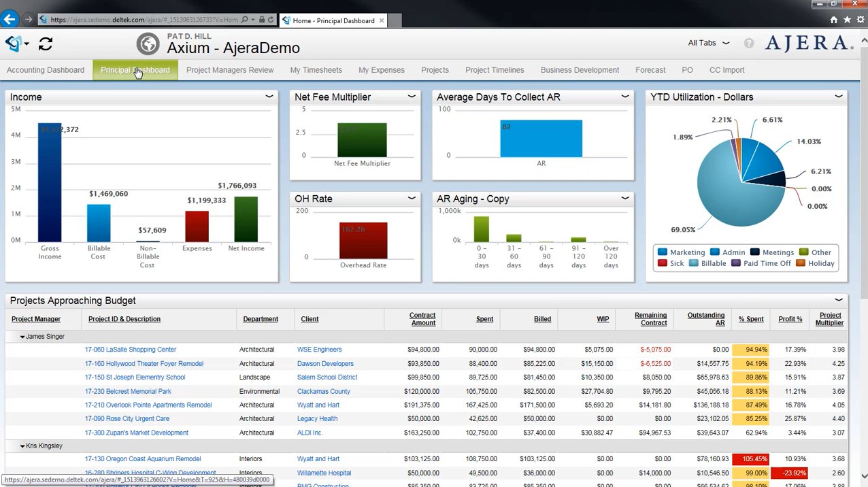Click the Ajera wordmark logo

click(x=807, y=43)
